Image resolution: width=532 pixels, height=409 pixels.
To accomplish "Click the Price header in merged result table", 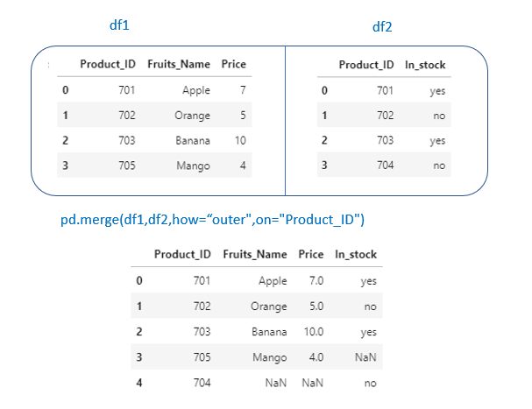I will [310, 255].
